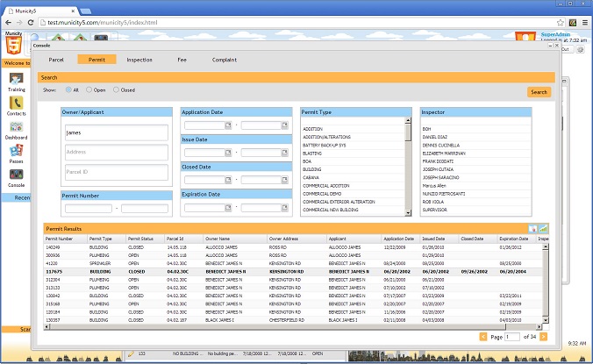Open the Closed Date start calendar picker

pyautogui.click(x=228, y=180)
